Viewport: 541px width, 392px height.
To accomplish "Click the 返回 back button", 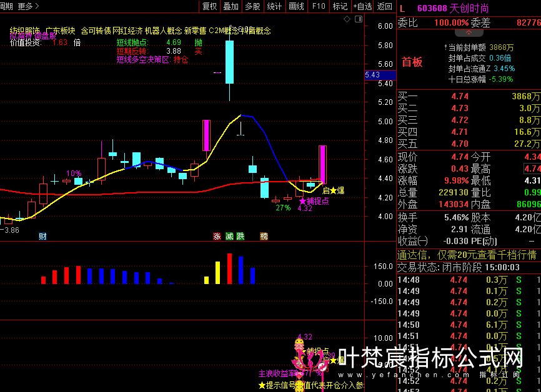I will pos(385,6).
